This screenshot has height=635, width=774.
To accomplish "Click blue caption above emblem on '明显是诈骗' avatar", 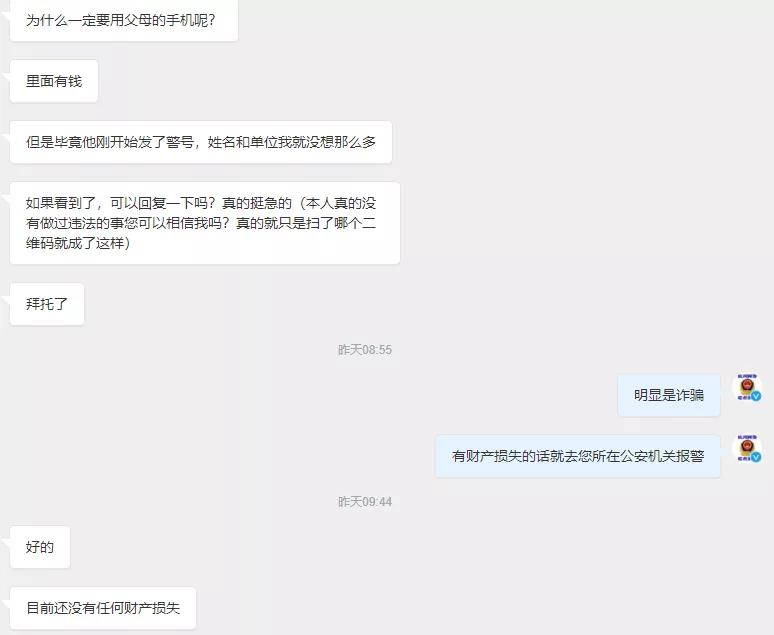I will (747, 376).
